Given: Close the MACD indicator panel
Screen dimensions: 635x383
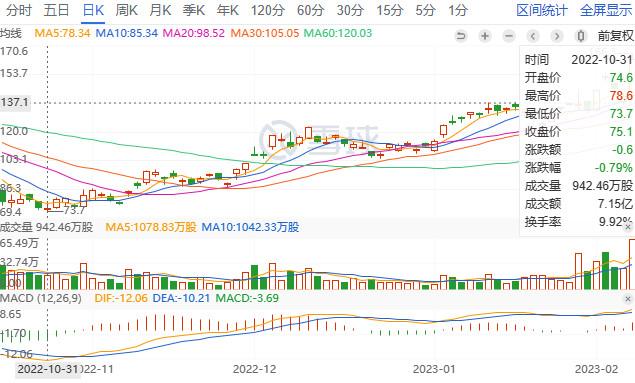Looking at the screenshot, I should click(628, 299).
